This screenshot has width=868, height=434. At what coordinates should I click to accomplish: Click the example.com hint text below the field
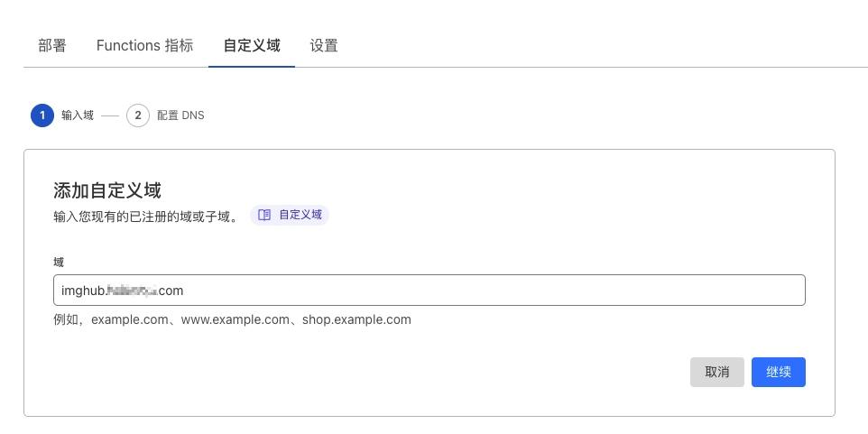pyautogui.click(x=233, y=319)
